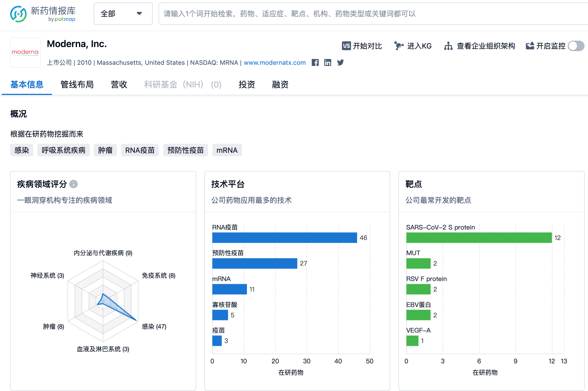Open the 全部 search category dropdown
This screenshot has width=588, height=391.
(123, 14)
